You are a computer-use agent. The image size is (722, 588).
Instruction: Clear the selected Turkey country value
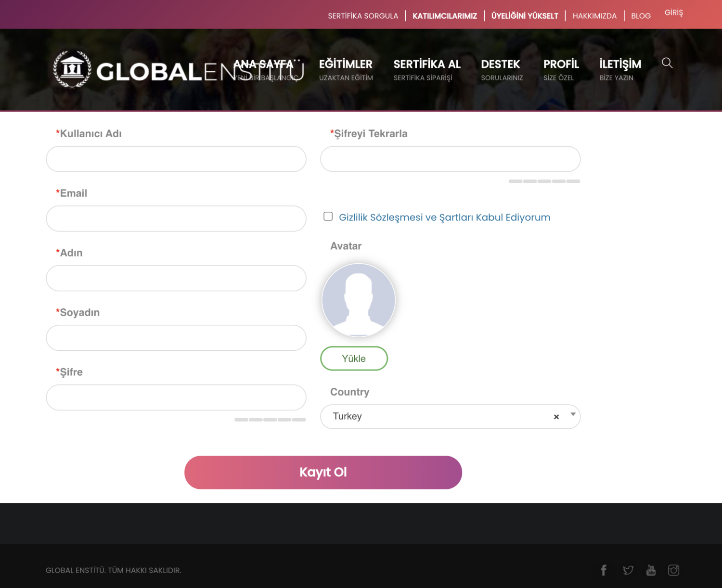[x=556, y=417]
